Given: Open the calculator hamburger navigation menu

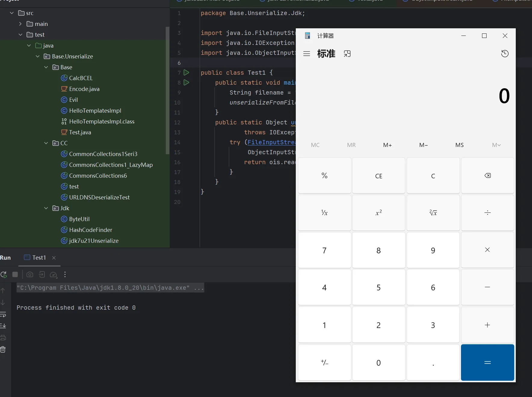Looking at the screenshot, I should [x=306, y=54].
